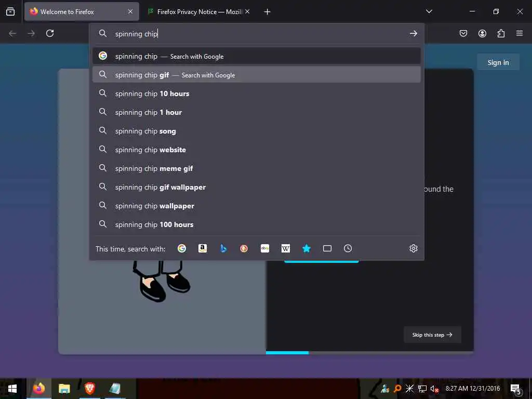Click the Sign in button

pos(498,62)
